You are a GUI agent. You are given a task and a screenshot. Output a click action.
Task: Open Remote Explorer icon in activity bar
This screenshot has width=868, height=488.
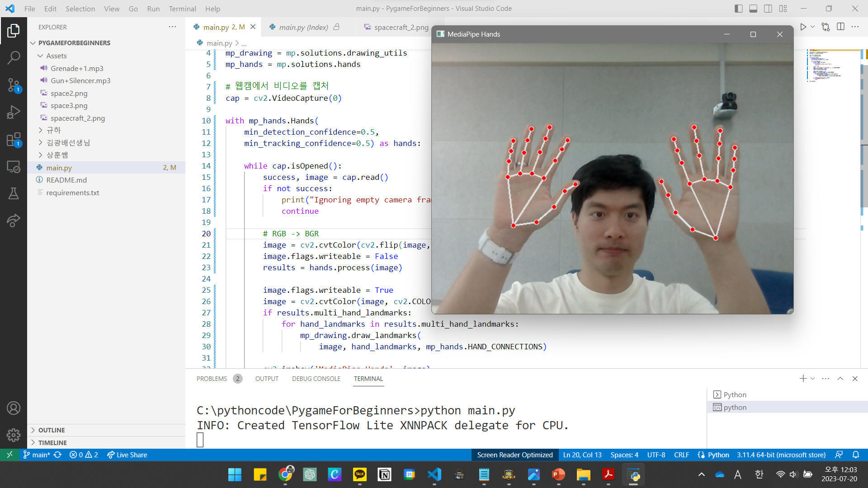14,167
